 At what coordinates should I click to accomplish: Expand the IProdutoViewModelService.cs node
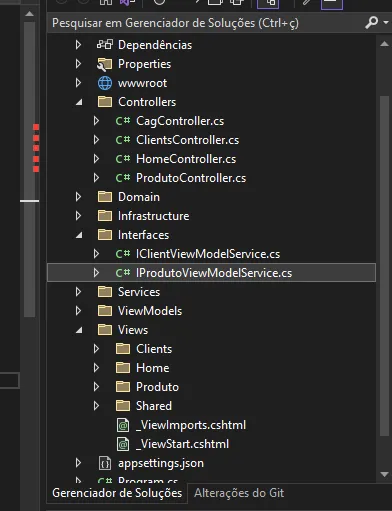(96, 273)
